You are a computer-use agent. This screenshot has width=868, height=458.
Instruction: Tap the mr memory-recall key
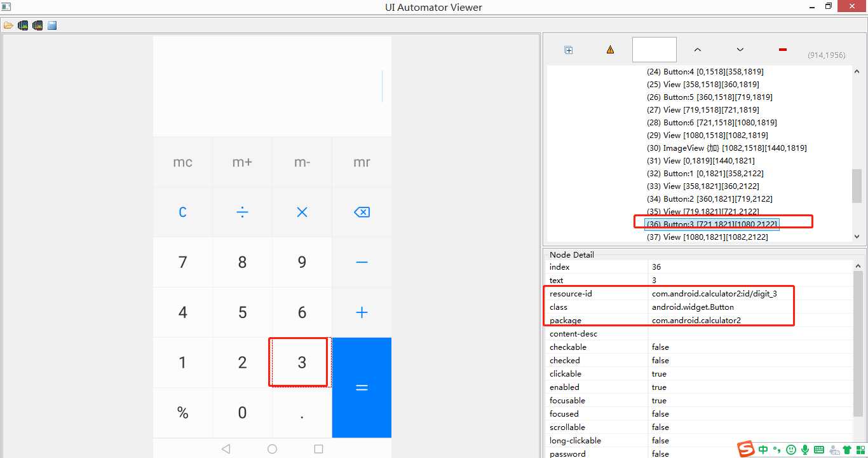pyautogui.click(x=362, y=162)
